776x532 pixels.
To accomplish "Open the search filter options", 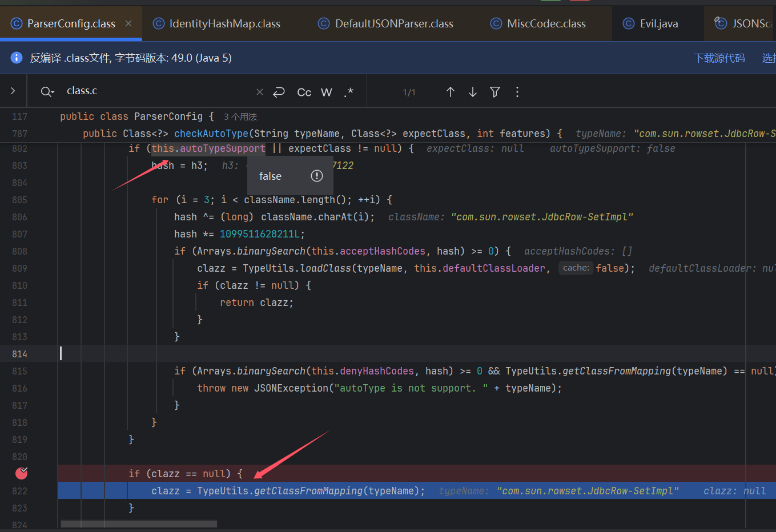I will [495, 92].
